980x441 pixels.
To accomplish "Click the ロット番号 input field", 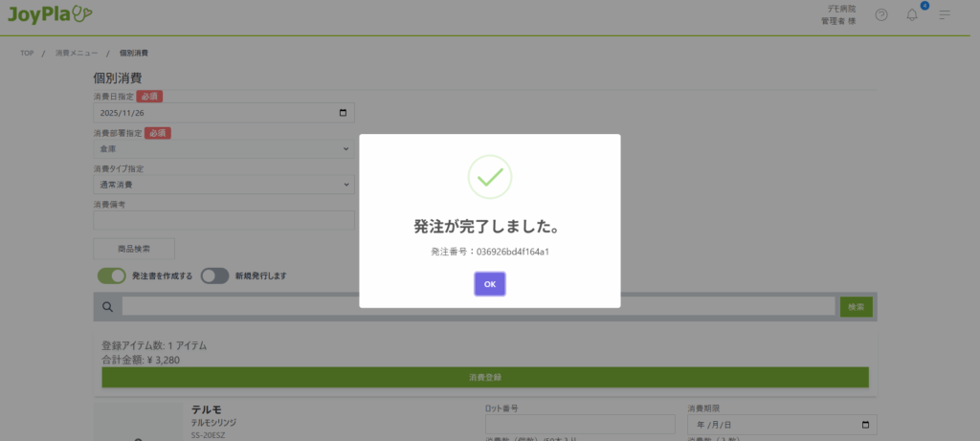I will coord(580,424).
